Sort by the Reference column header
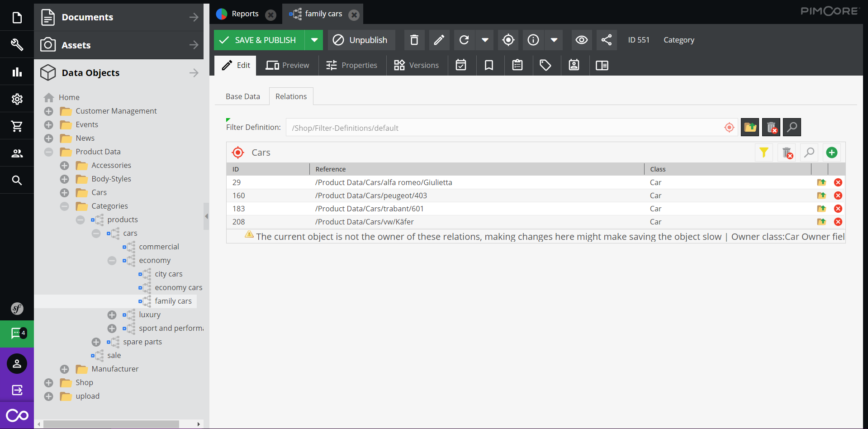 click(x=477, y=169)
